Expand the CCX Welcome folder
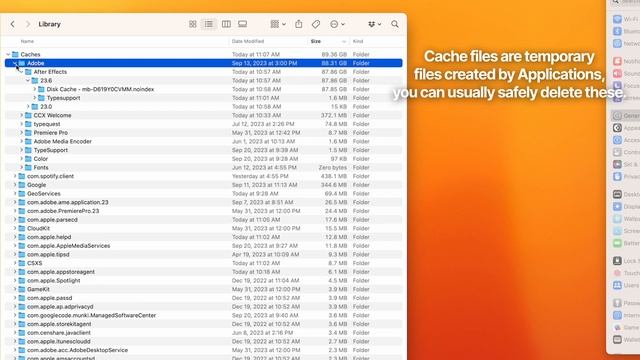Image resolution: width=640 pixels, height=360 pixels. (x=21, y=116)
